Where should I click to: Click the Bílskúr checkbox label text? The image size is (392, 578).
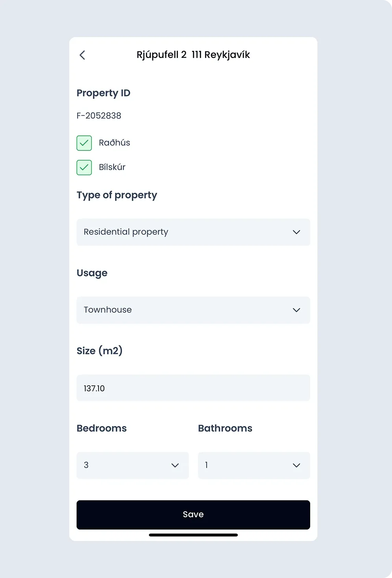[112, 167]
